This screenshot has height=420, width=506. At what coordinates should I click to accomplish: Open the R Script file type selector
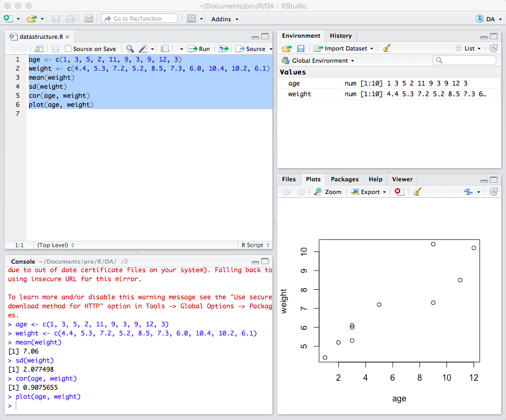pyautogui.click(x=255, y=245)
